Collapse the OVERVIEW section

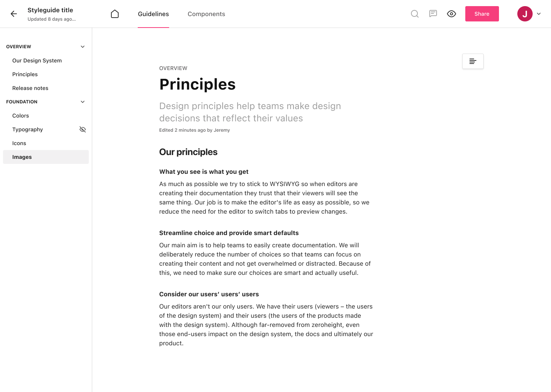[82, 46]
